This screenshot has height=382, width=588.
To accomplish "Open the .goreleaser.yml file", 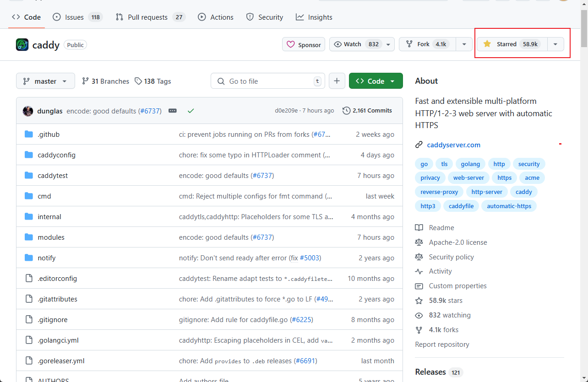I will pos(61,361).
